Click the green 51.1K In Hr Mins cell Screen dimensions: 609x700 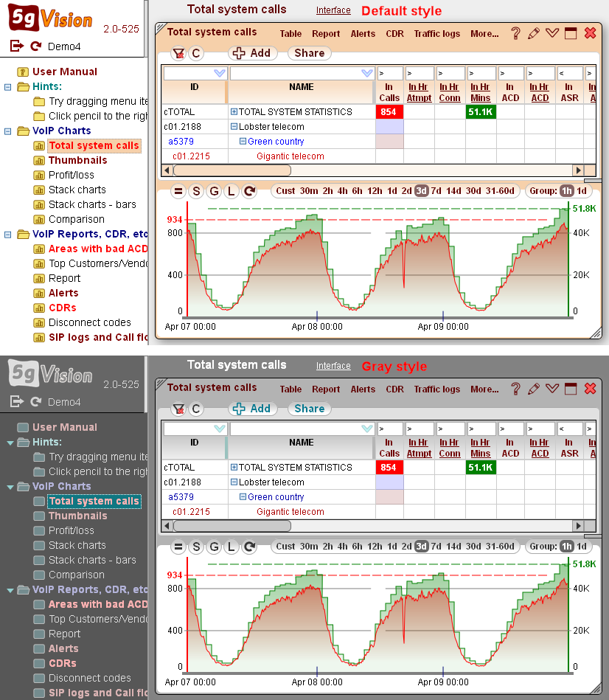(481, 112)
